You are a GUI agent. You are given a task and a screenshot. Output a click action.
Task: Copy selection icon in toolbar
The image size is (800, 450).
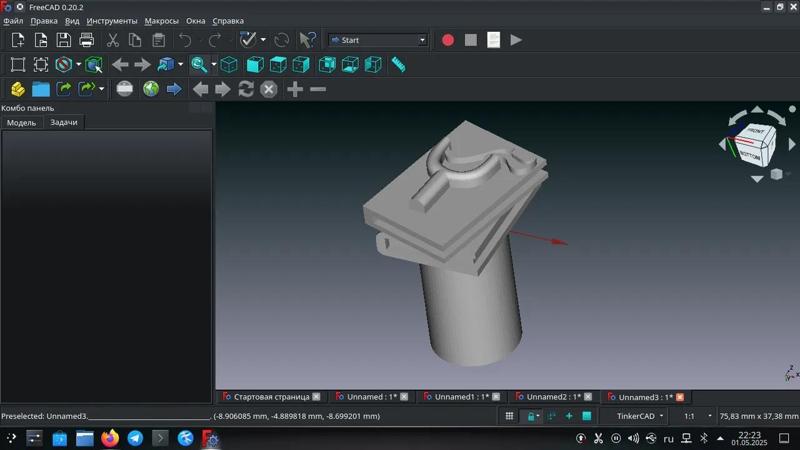click(135, 40)
